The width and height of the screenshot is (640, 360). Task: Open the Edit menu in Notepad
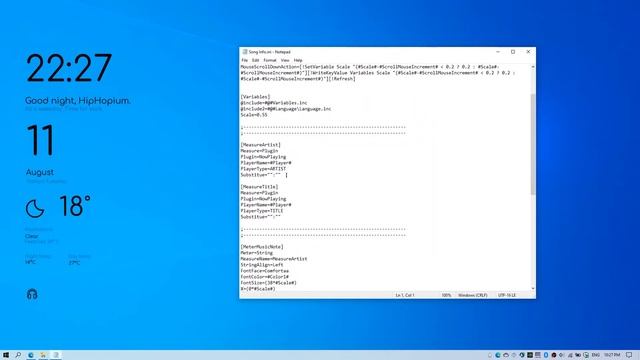pyautogui.click(x=256, y=60)
